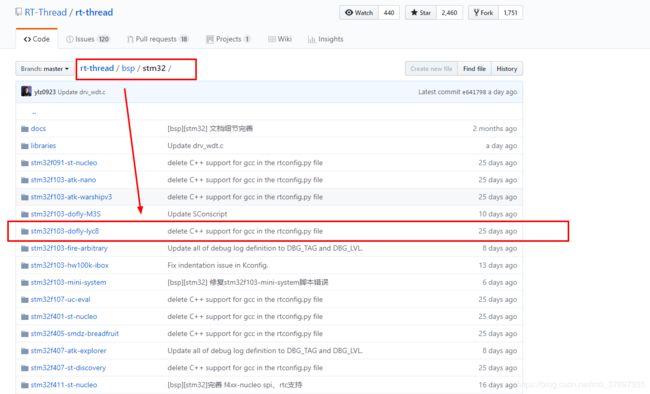Open the Insights tab
The height and width of the screenshot is (394, 650).
pos(325,39)
